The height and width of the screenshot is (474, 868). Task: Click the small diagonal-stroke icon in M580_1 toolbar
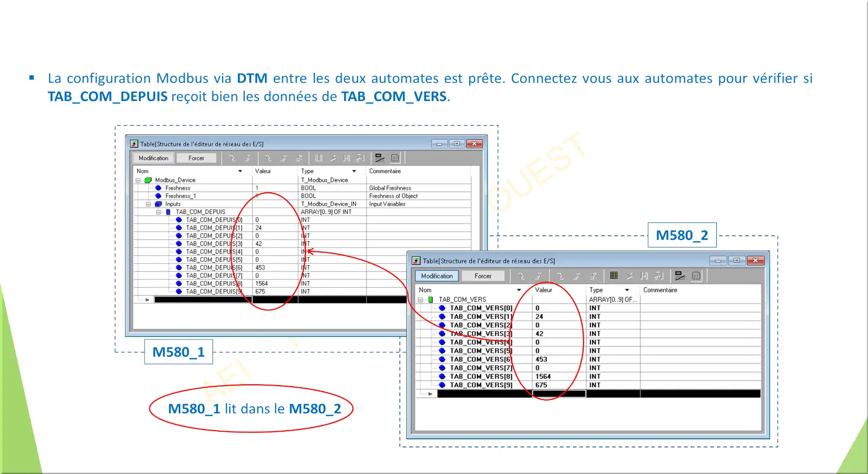(x=333, y=158)
